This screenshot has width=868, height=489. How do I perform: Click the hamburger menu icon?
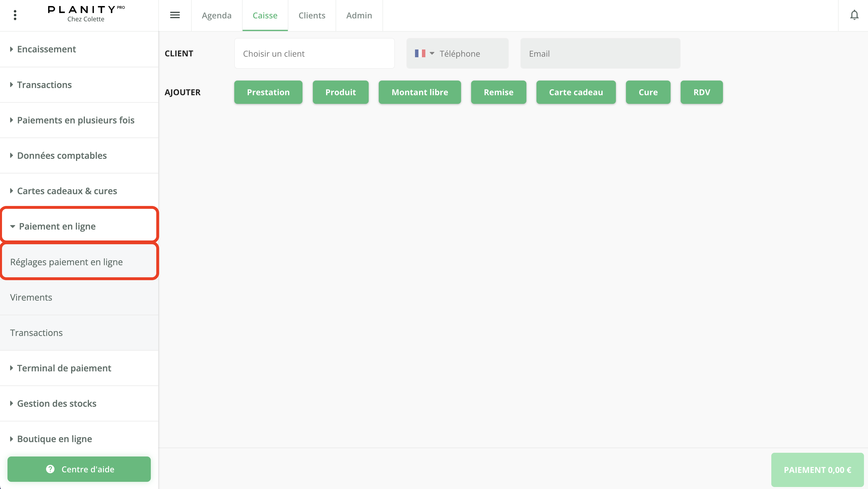[174, 15]
